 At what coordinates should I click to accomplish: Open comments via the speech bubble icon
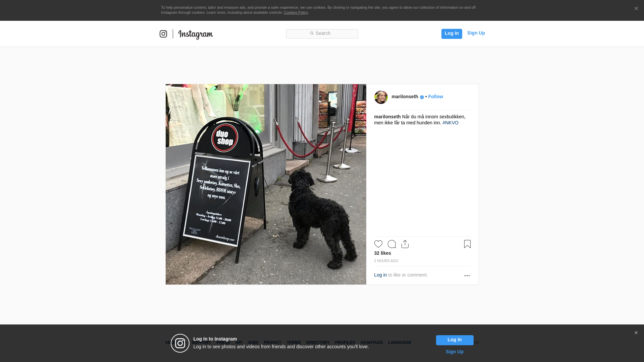point(392,244)
